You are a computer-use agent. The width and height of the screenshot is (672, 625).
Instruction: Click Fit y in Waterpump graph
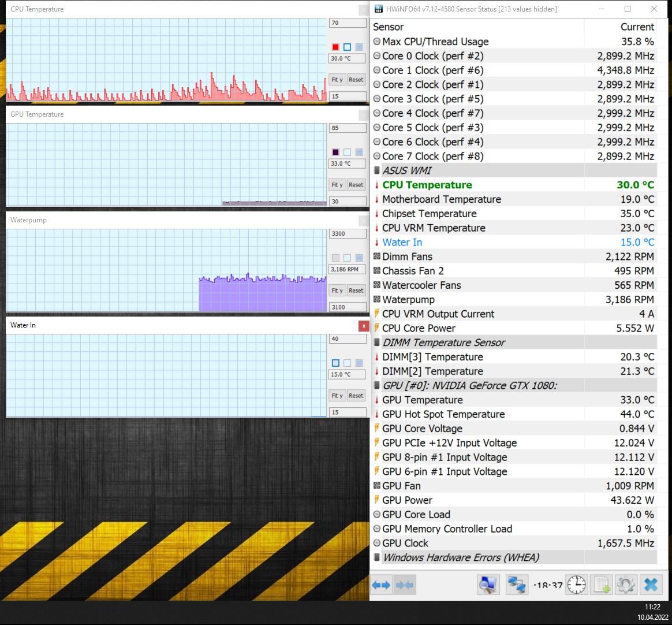(337, 290)
